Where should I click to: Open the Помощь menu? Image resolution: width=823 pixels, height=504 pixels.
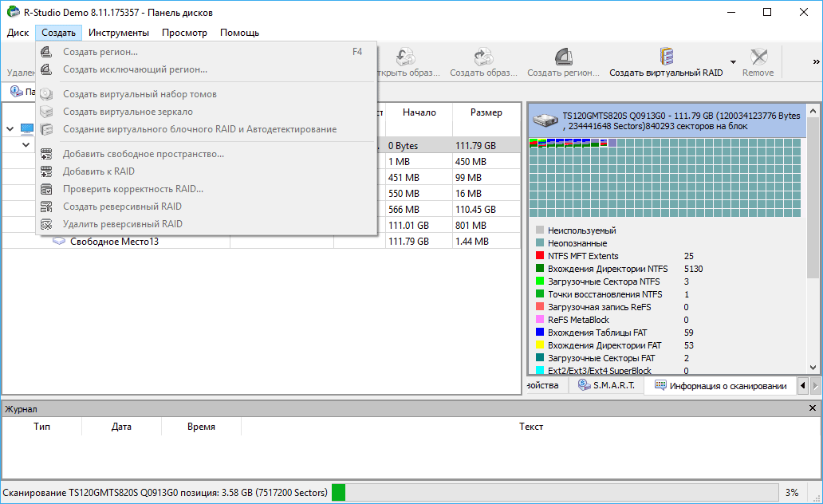(239, 33)
